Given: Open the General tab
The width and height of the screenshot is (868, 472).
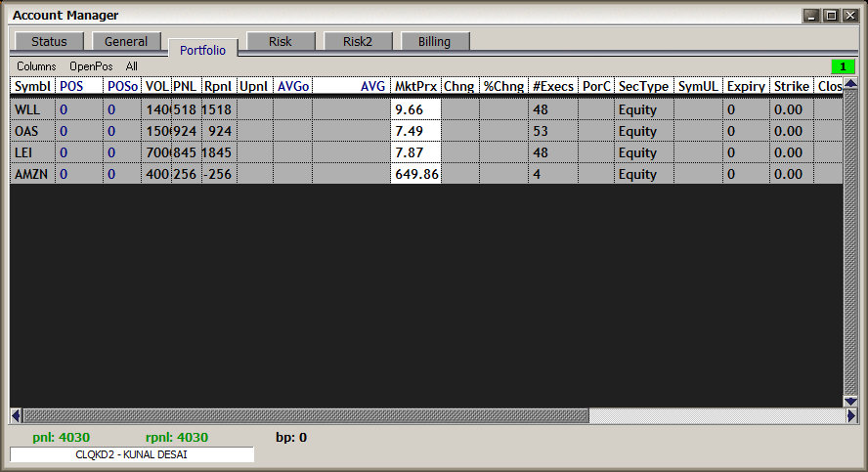Looking at the screenshot, I should point(126,41).
